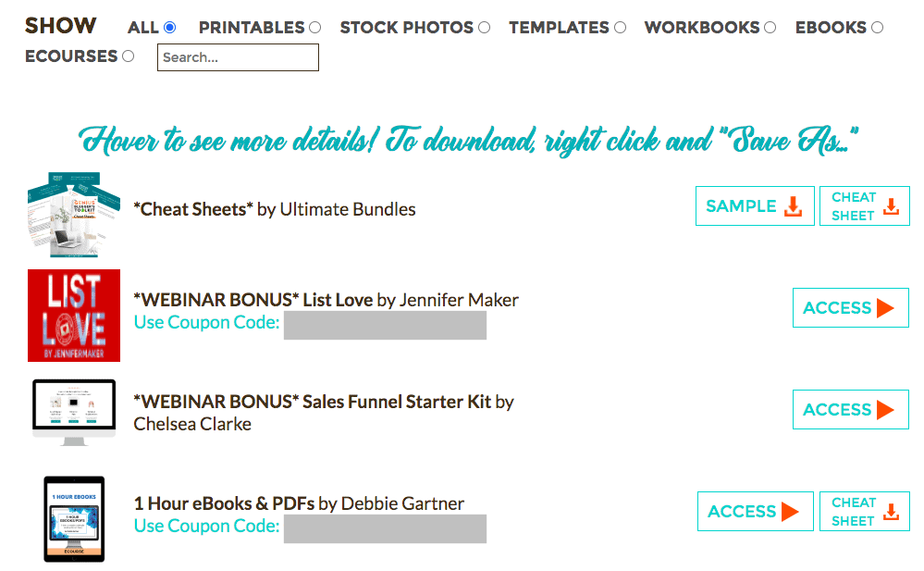The height and width of the screenshot is (571, 924).
Task: Download Cheat Sheet for 1 Hour eBooks
Action: tap(865, 512)
